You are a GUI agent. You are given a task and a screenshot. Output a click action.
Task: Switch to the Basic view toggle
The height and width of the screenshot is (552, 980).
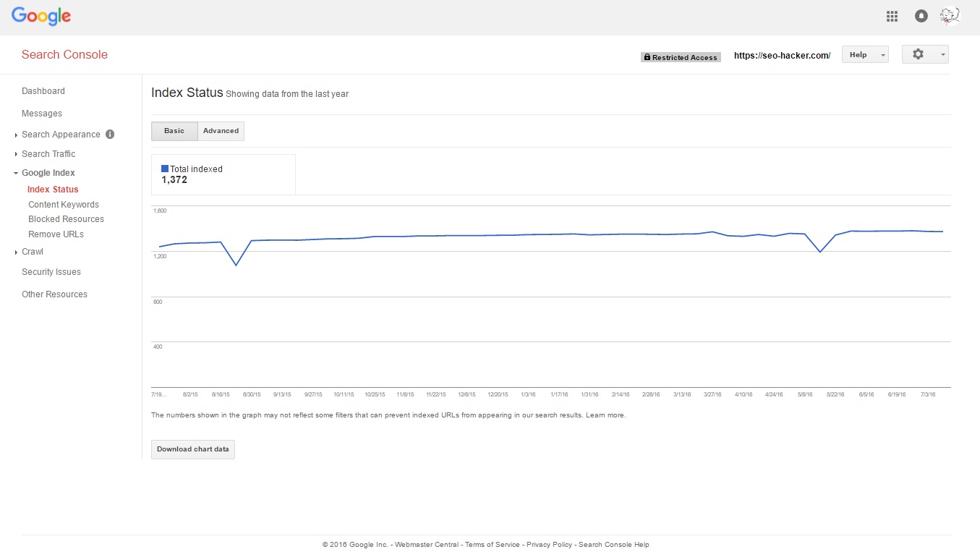click(174, 131)
